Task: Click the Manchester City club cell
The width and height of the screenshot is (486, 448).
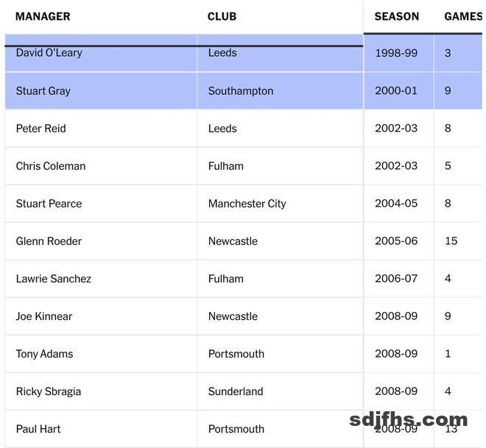Action: point(247,204)
